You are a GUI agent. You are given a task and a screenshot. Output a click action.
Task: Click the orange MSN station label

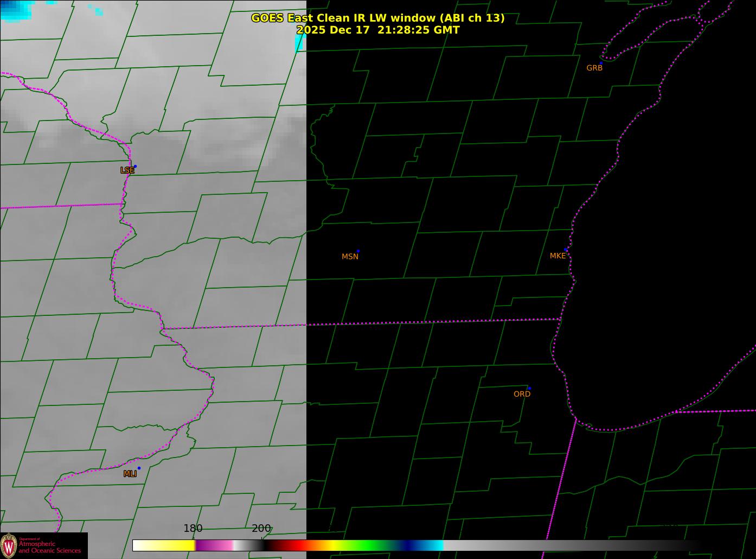[x=350, y=257]
